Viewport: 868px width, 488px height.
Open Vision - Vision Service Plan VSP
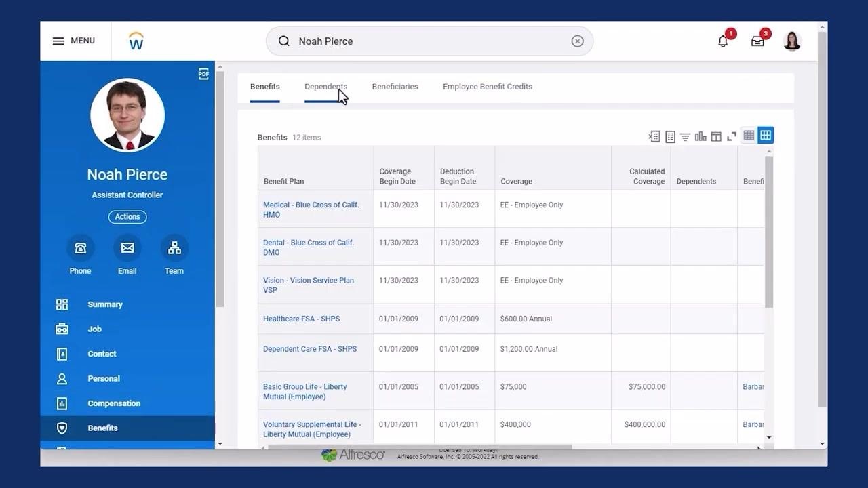click(x=309, y=285)
